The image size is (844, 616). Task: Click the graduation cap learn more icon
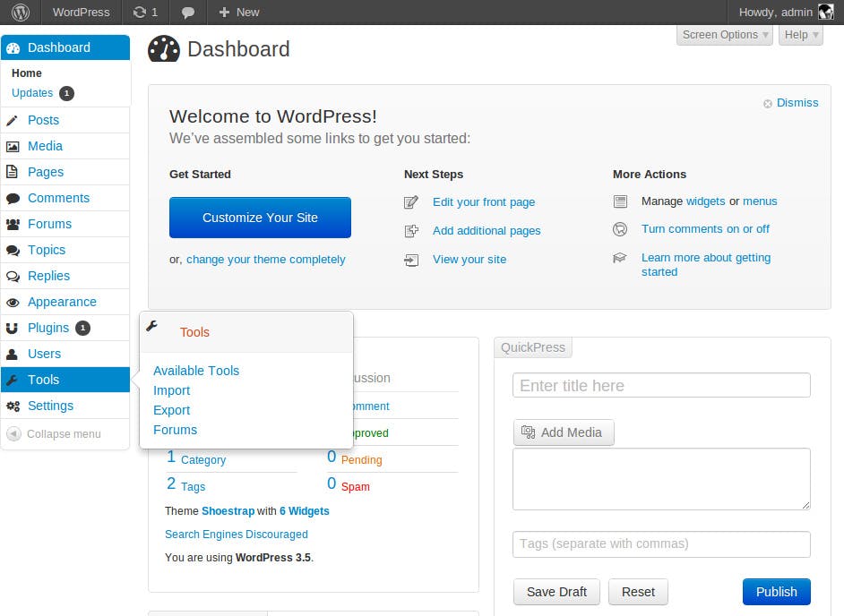(x=619, y=258)
